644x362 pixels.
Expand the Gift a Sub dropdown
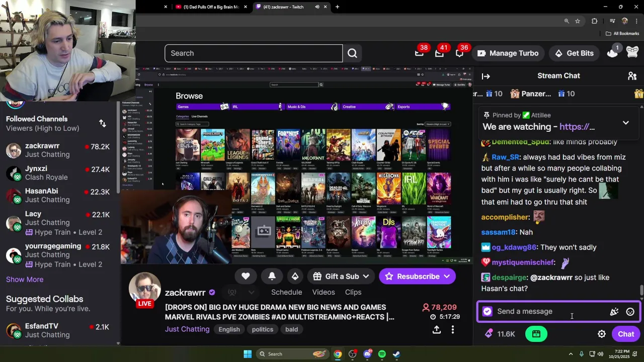[x=366, y=277]
